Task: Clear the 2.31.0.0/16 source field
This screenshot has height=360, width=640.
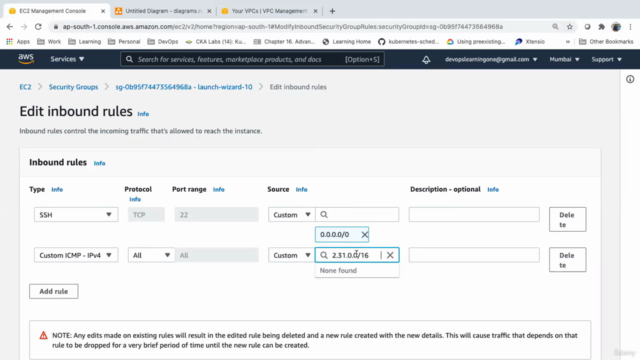Action: tap(390, 255)
